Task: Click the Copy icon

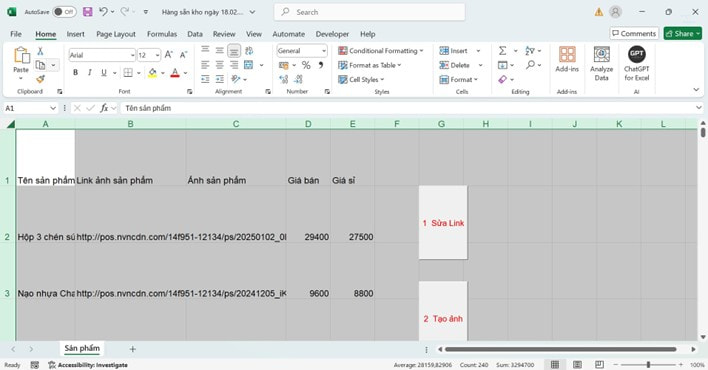Action: click(41, 65)
